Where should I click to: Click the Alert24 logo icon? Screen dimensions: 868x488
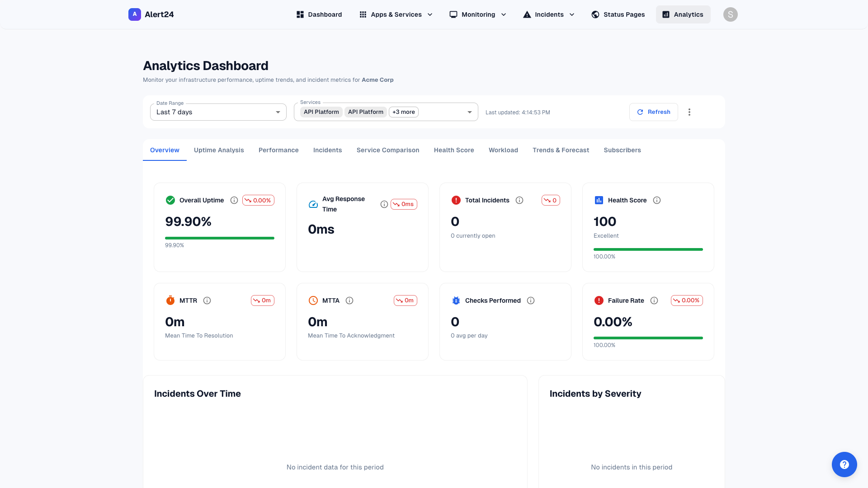[x=134, y=14]
